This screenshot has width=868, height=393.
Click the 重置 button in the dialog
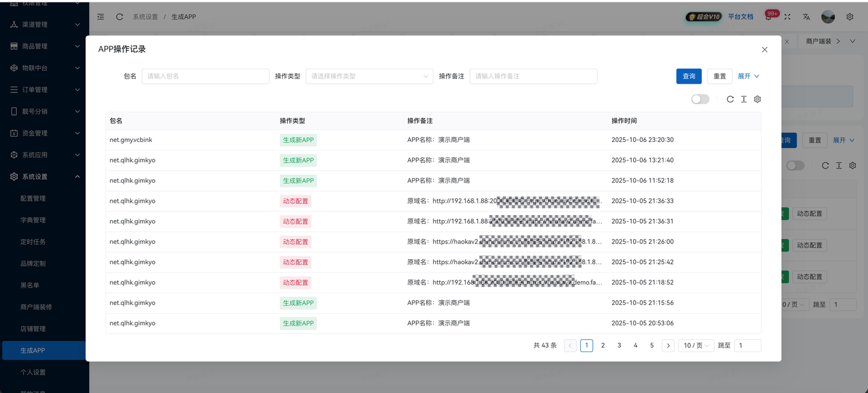click(720, 76)
